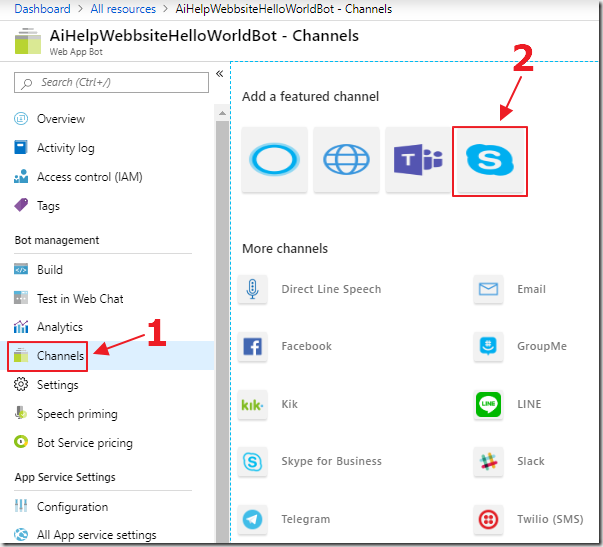Click the Direct Line Speech microphone icon
Viewport: 603px width, 547px height.
tap(252, 289)
